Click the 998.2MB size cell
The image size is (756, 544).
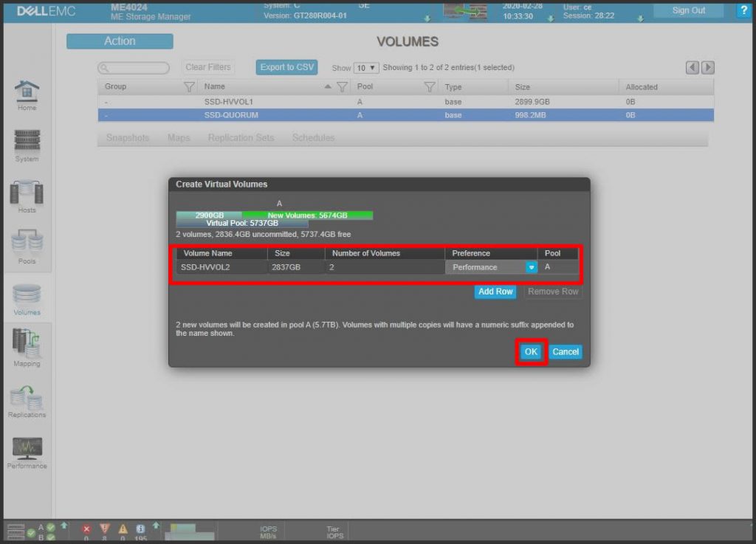pyautogui.click(x=530, y=116)
